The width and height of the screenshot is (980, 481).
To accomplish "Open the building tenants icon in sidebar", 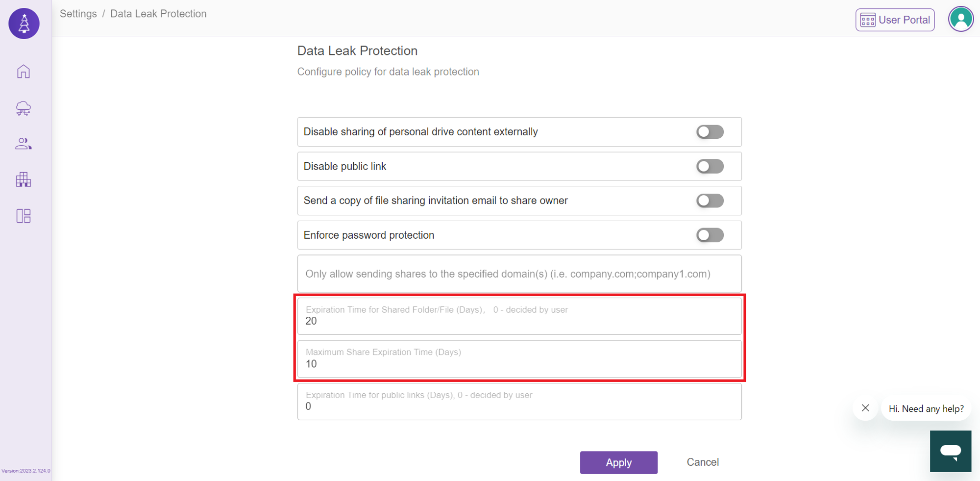I will coord(24,179).
